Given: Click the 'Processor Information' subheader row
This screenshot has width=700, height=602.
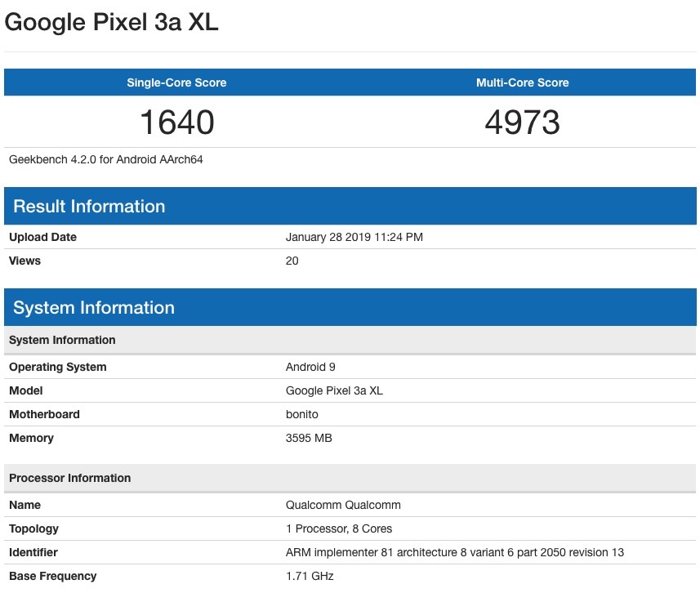Looking at the screenshot, I should [x=350, y=478].
